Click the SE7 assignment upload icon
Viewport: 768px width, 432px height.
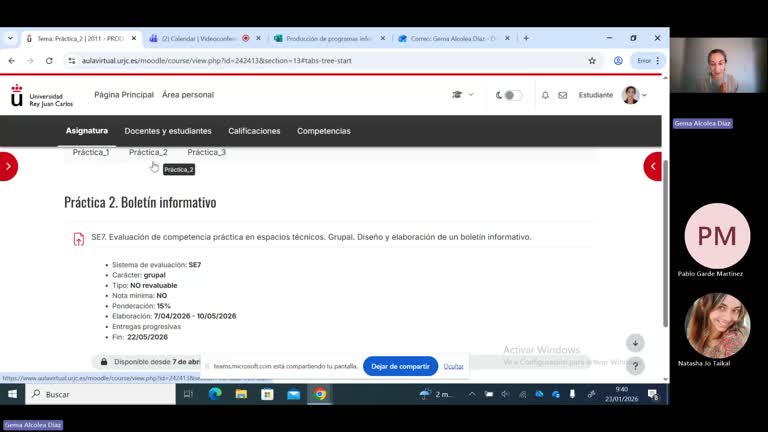coord(79,238)
